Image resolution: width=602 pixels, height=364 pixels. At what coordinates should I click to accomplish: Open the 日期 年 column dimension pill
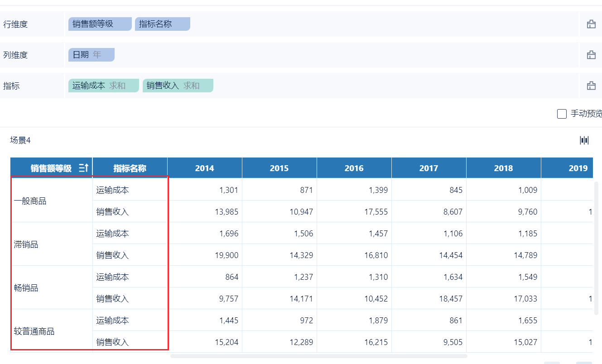(x=91, y=55)
